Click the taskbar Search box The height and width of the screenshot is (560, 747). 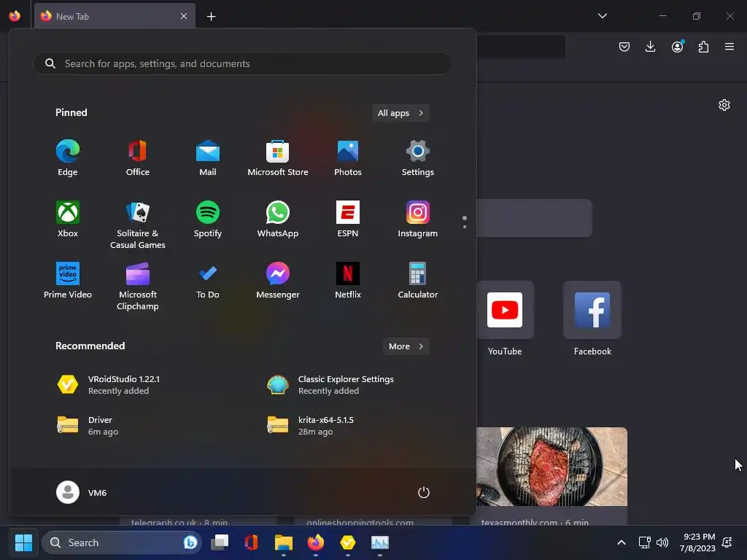[x=122, y=542]
